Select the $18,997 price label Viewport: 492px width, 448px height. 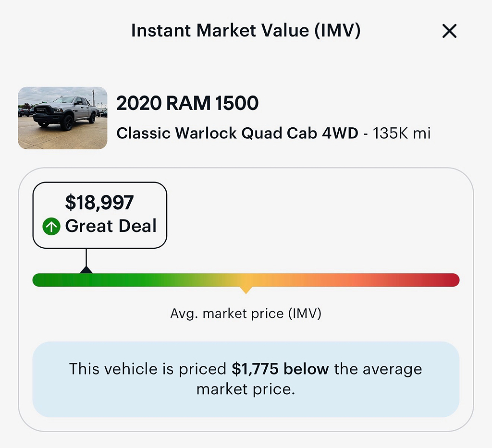coord(99,202)
